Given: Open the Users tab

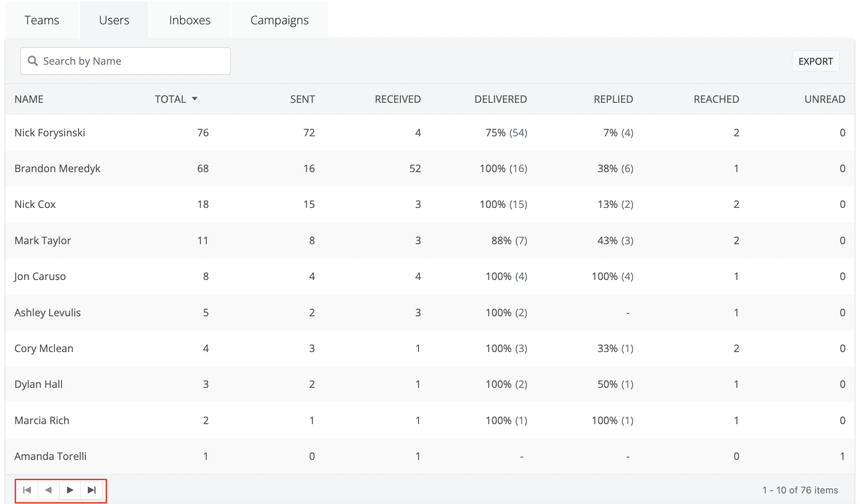Looking at the screenshot, I should 114,20.
